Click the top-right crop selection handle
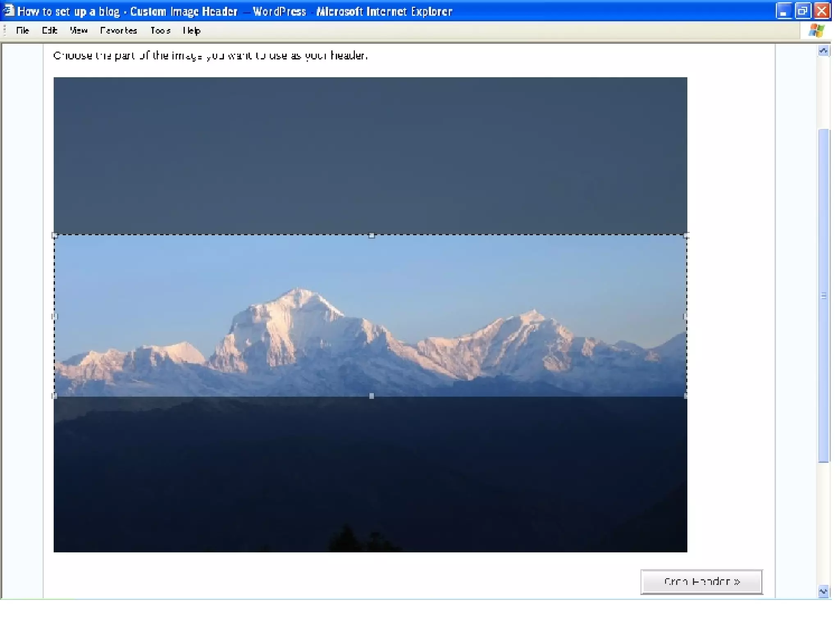 click(x=686, y=235)
